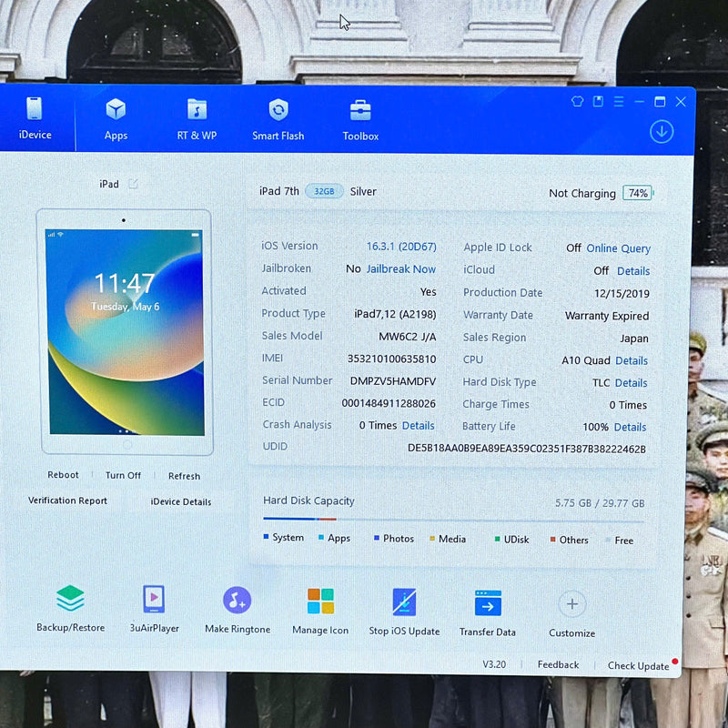Viewport: 728px width, 728px height.
Task: Refresh the device info
Action: tap(185, 476)
